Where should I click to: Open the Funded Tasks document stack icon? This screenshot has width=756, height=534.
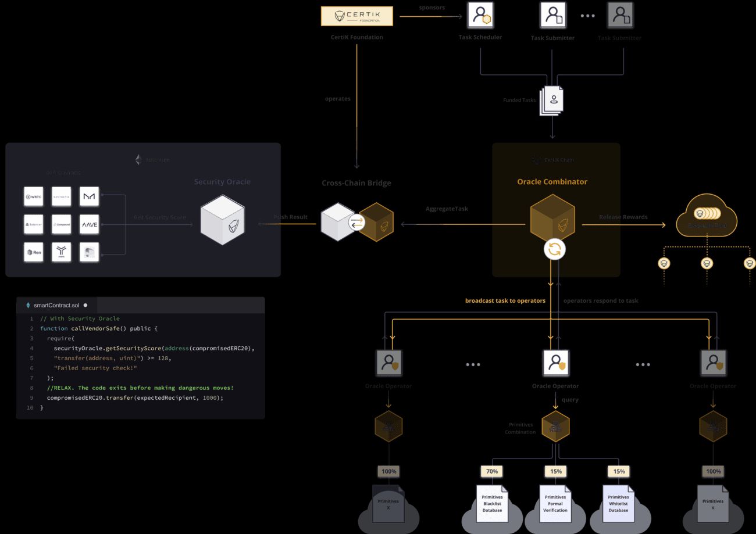point(552,101)
